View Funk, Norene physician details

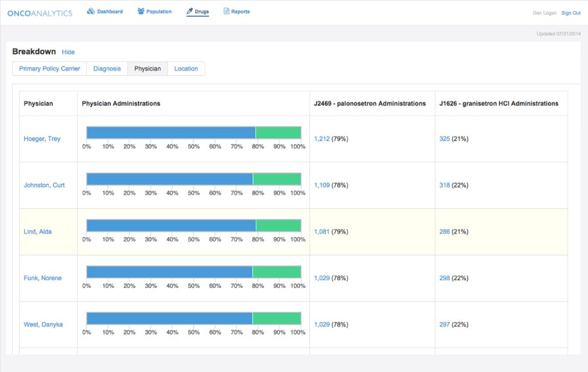coord(42,278)
